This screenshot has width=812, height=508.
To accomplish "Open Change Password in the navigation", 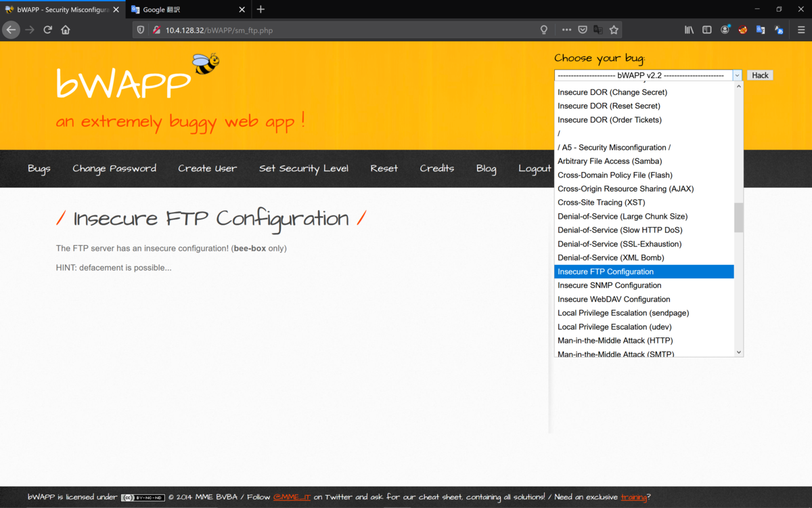I will coord(114,169).
